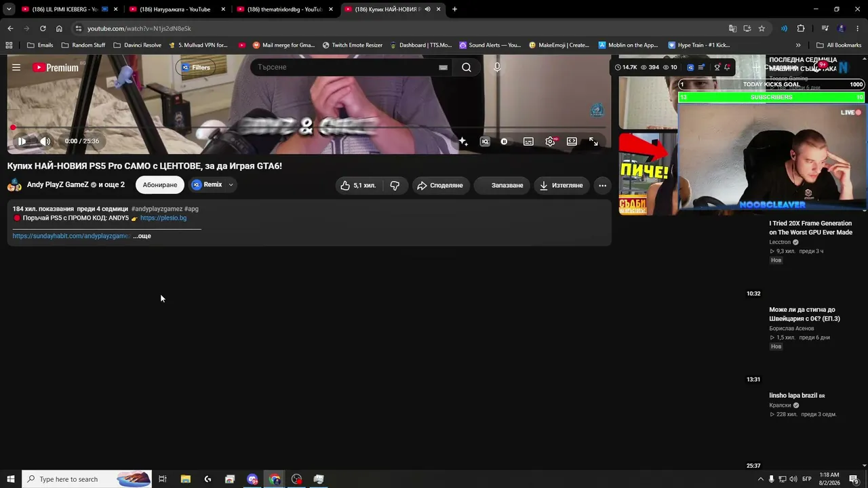868x488 pixels.
Task: Open the browser extensions puzzle icon
Action: click(x=801, y=28)
